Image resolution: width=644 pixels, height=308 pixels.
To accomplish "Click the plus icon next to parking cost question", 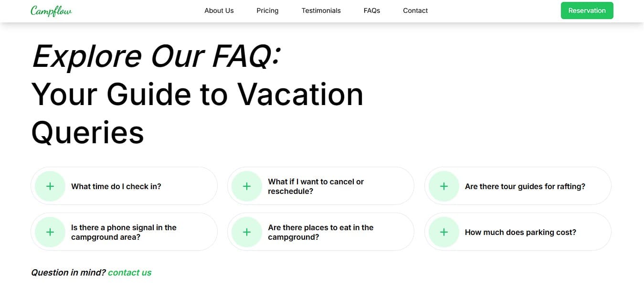I will tap(444, 232).
